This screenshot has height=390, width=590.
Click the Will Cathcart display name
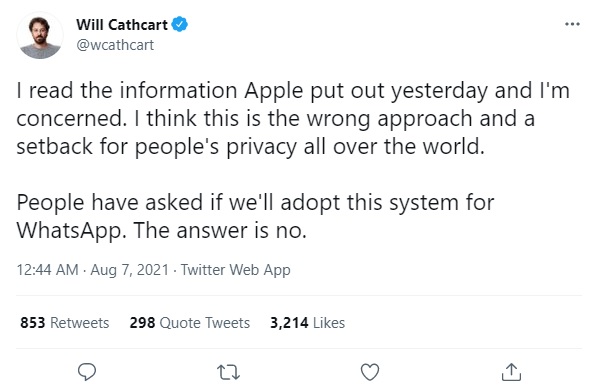[x=122, y=24]
